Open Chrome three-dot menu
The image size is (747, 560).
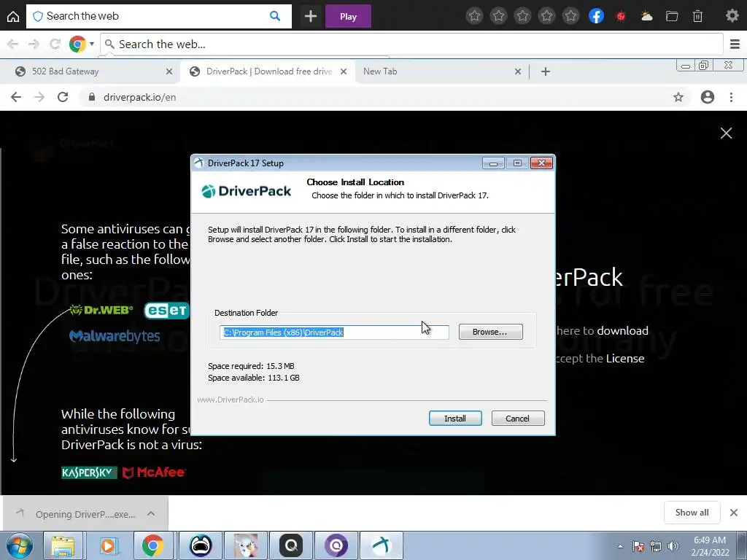coord(731,97)
